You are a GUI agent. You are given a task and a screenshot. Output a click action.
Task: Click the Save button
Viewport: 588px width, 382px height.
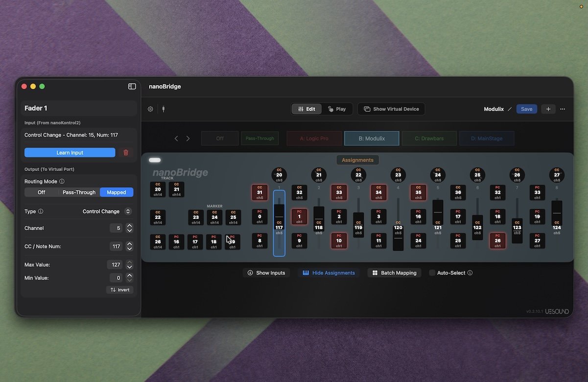(527, 109)
